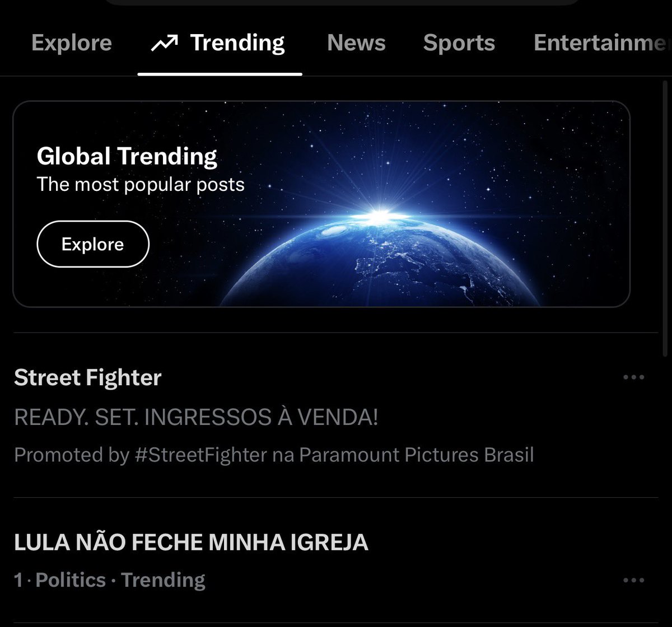Click the Trending tab underline indicator
This screenshot has height=627, width=672.
pyautogui.click(x=220, y=74)
